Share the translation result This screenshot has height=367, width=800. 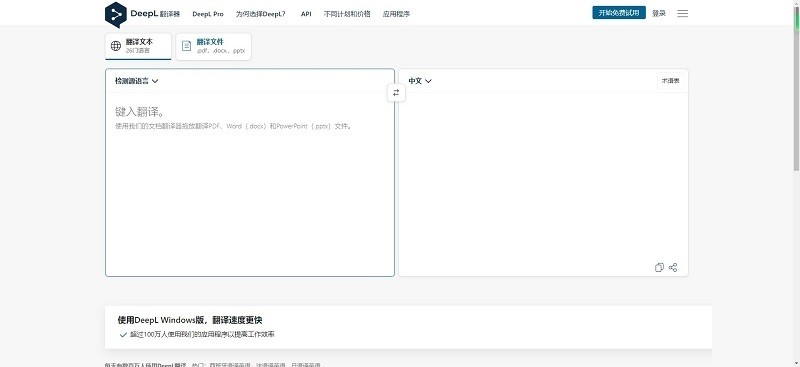click(673, 267)
